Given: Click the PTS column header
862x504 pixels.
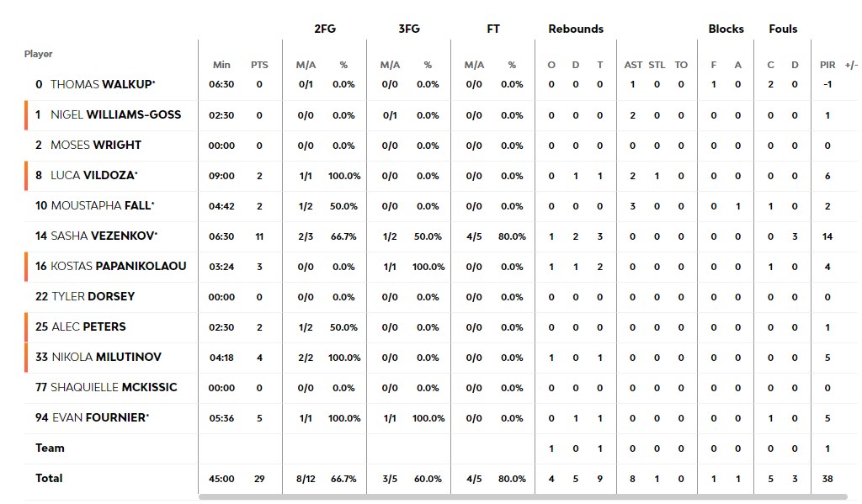Looking at the screenshot, I should [259, 65].
